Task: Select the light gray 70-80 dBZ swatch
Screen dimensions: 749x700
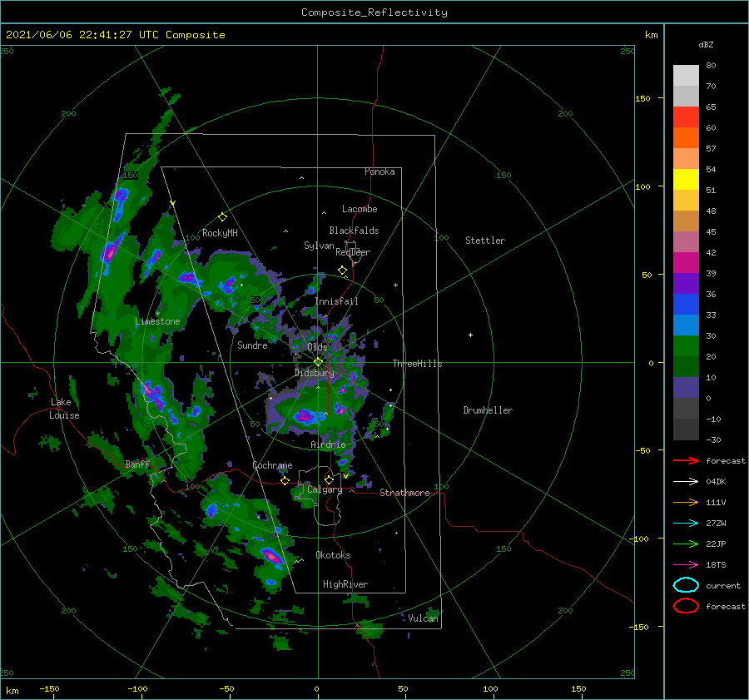Action: coord(686,76)
